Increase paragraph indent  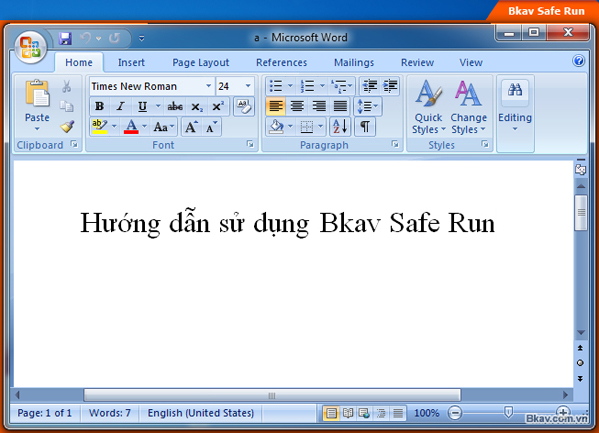[x=390, y=86]
